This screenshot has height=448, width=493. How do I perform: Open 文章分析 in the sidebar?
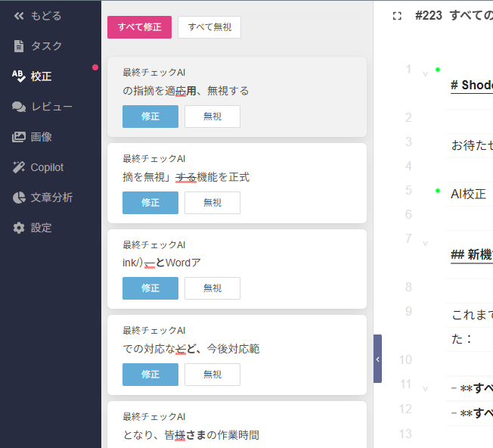52,198
